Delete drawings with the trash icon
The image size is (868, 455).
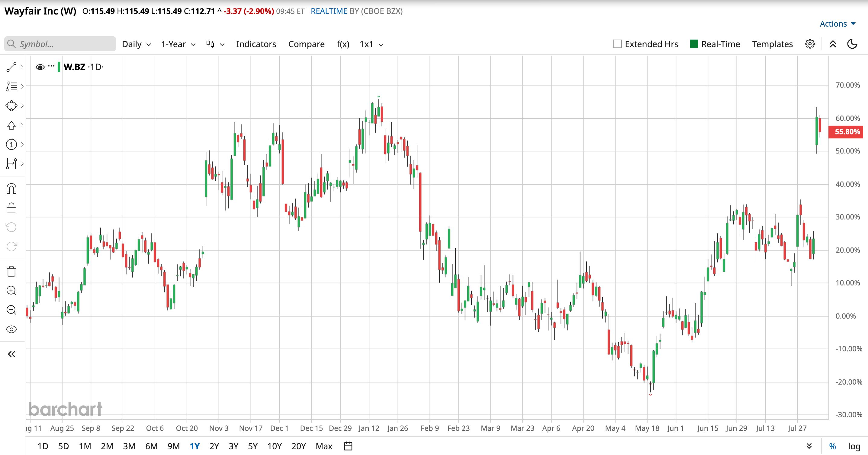coord(11,271)
